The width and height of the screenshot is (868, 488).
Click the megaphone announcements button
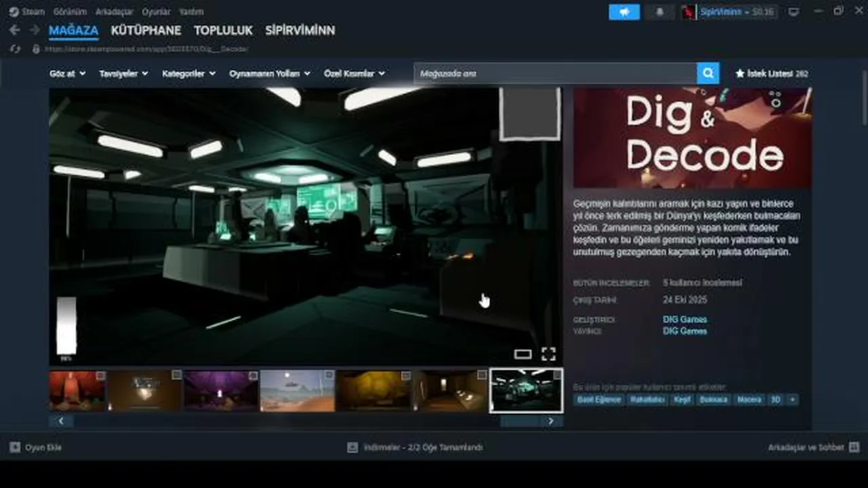(x=624, y=12)
